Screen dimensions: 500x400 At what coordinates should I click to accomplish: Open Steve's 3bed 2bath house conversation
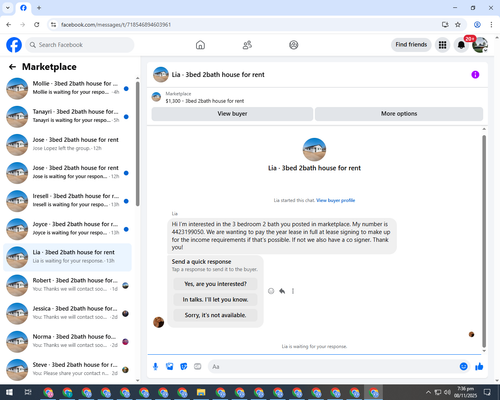[67, 370]
